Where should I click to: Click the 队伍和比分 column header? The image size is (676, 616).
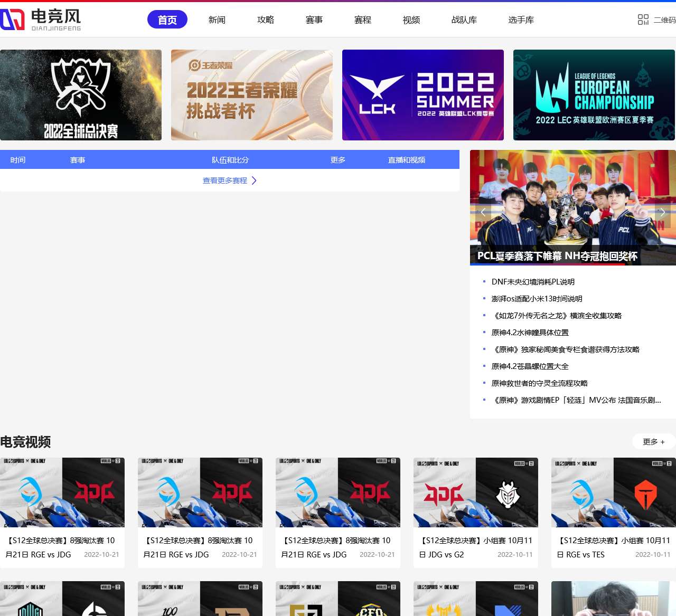tap(230, 160)
